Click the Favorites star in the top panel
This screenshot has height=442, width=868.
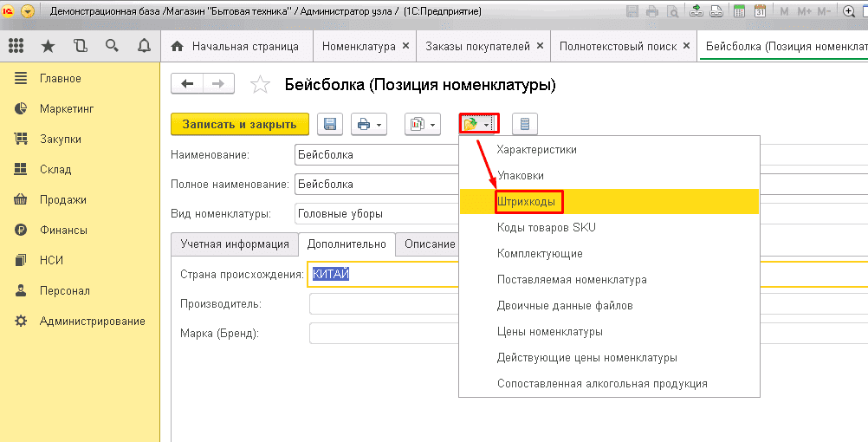pos(48,46)
